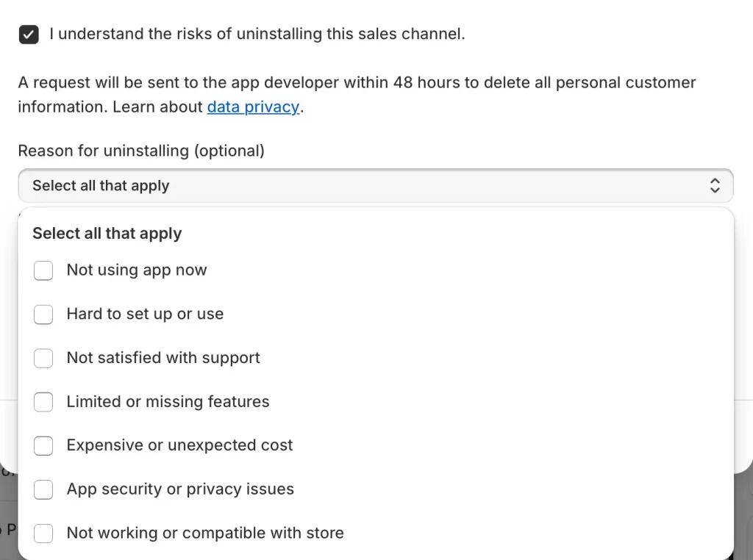
Task: Choose the "Not using app now" option text
Action: tap(137, 270)
